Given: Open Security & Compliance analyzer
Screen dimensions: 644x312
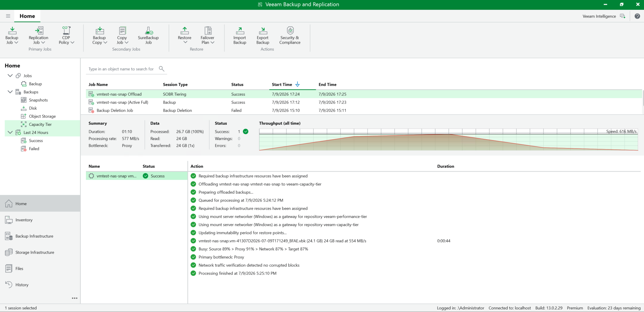Looking at the screenshot, I should point(290,35).
